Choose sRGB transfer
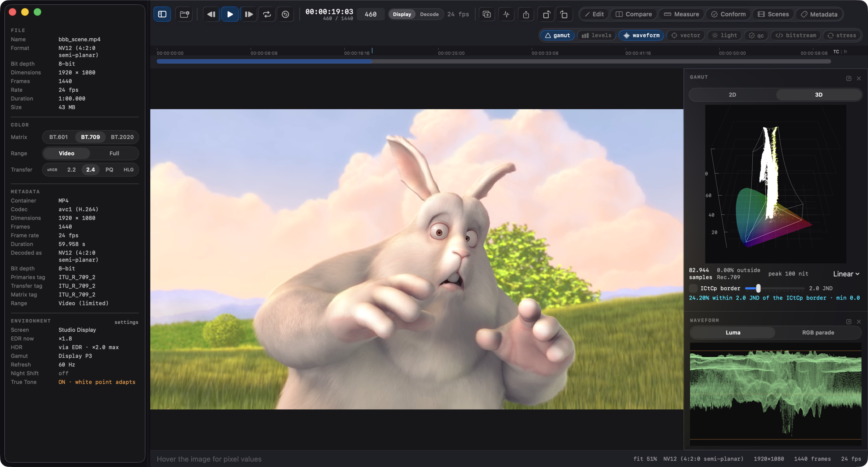Screen dimensions: 868x467 tap(52, 169)
